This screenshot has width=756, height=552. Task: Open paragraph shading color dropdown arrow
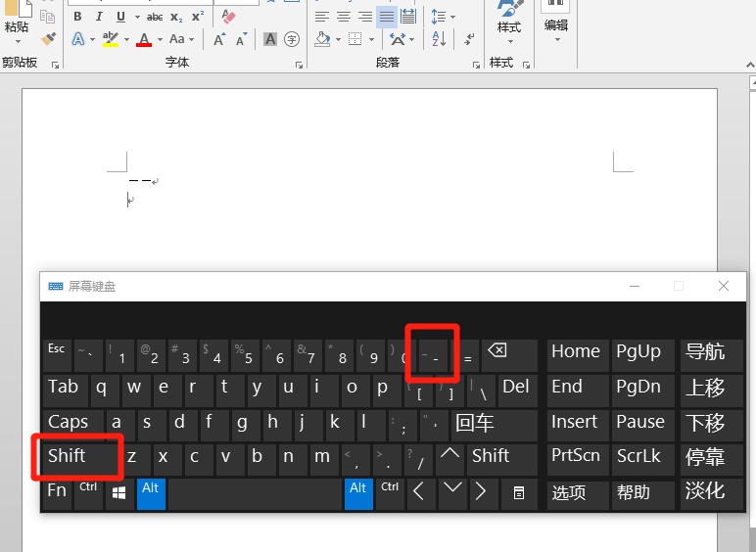(338, 39)
